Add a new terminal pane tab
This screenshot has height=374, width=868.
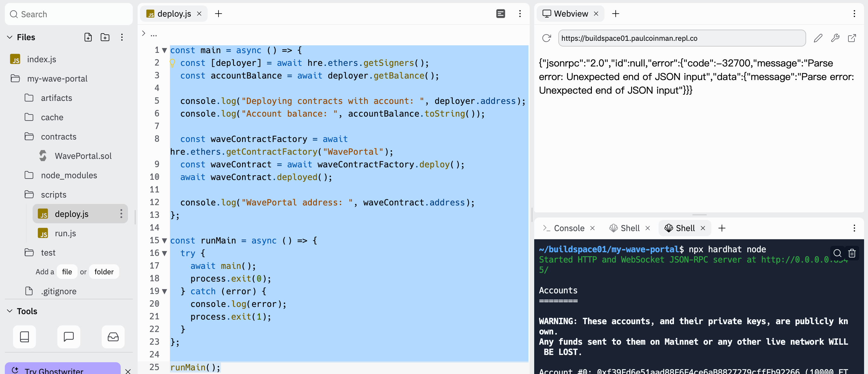click(x=722, y=228)
